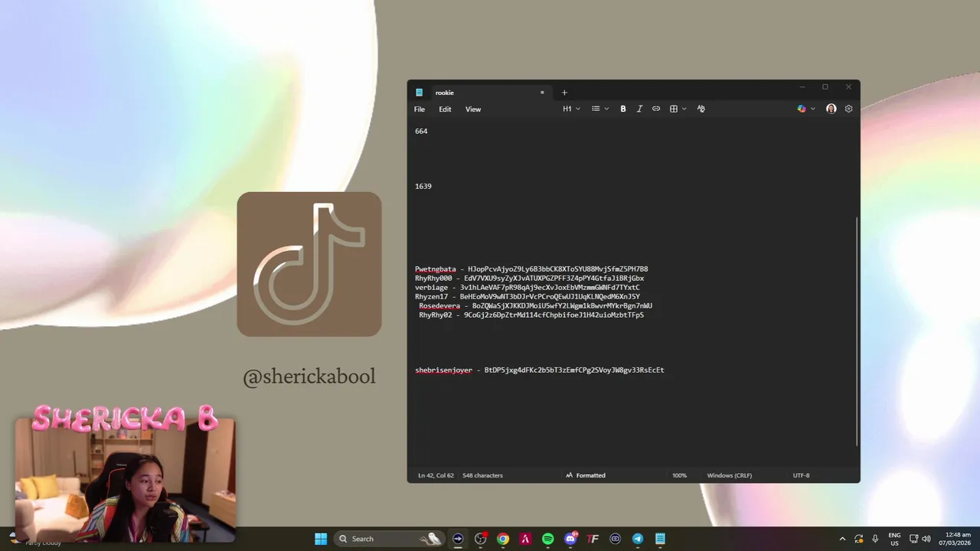Click the network tray icon
980x551 pixels.
point(913,539)
